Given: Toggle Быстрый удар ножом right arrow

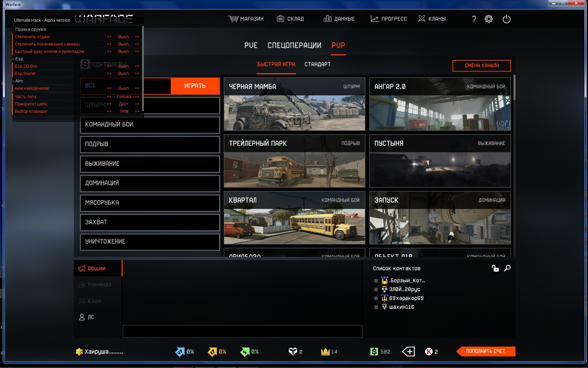Looking at the screenshot, I should [137, 52].
